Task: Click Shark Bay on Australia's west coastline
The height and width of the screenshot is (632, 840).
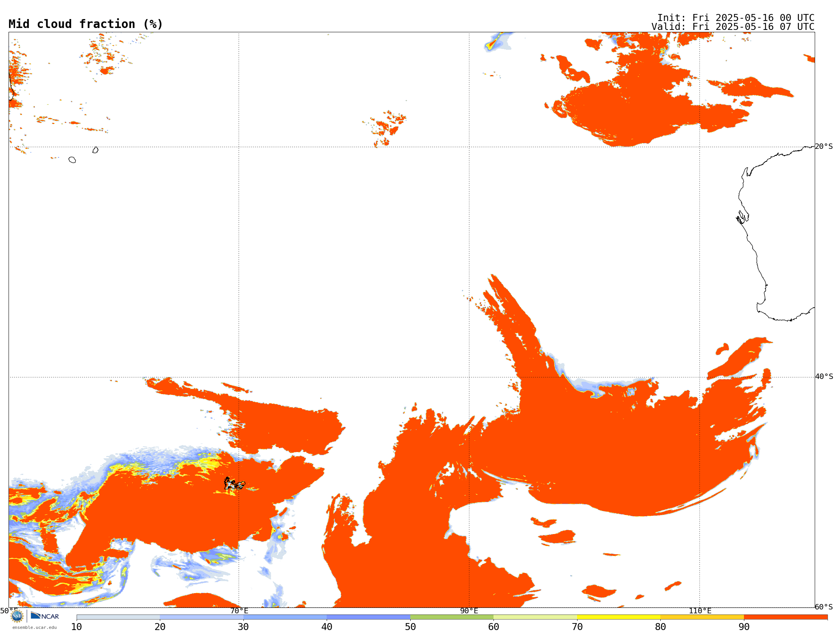Action: point(743,217)
